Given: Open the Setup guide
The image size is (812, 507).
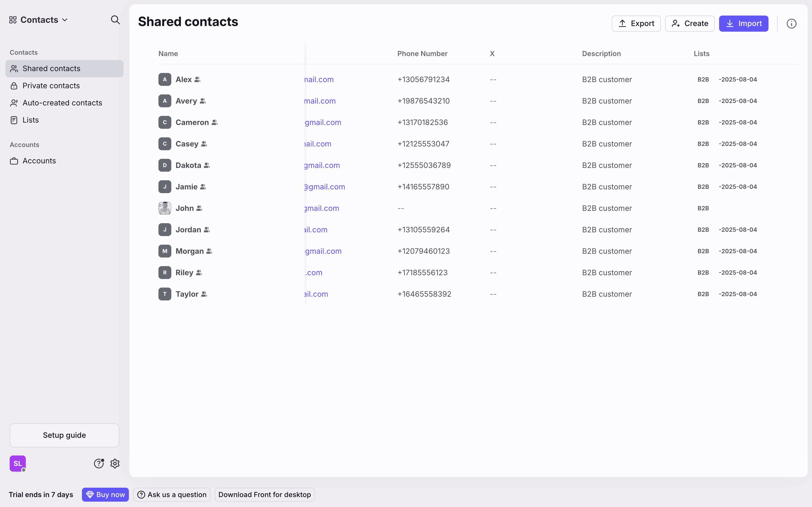Looking at the screenshot, I should pyautogui.click(x=64, y=435).
